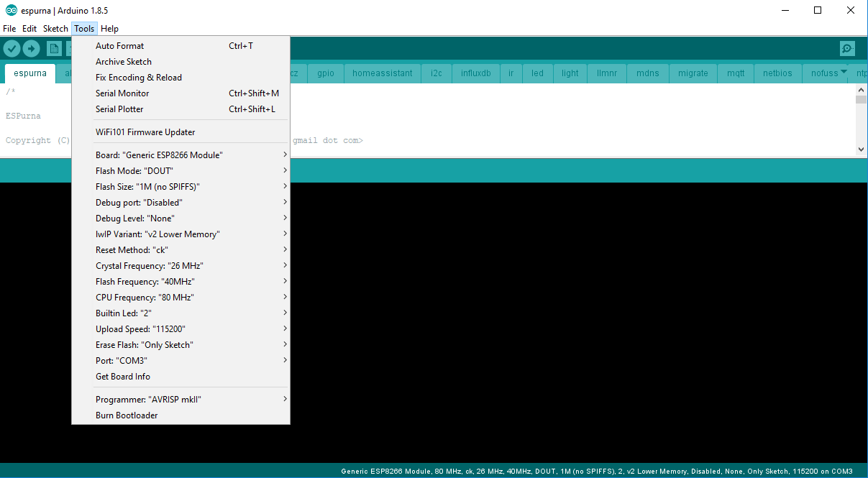The image size is (868, 478).
Task: Launch Serial Plotter
Action: (x=181, y=109)
